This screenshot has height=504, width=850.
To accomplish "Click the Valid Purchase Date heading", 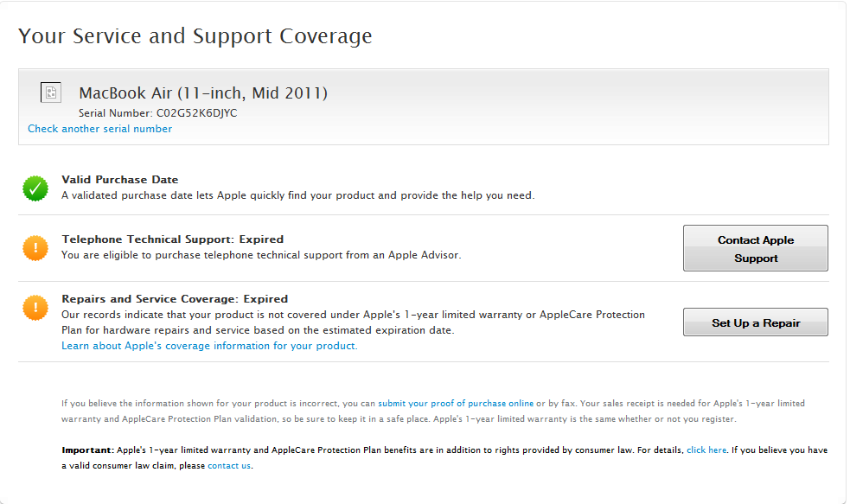I will pyautogui.click(x=119, y=180).
